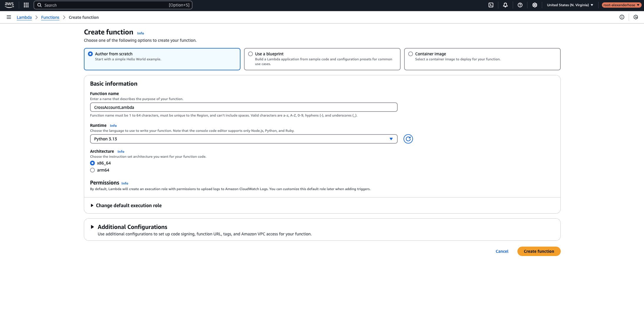The image size is (644, 334).
Task: Click the CloudShell terminal icon
Action: pyautogui.click(x=491, y=5)
